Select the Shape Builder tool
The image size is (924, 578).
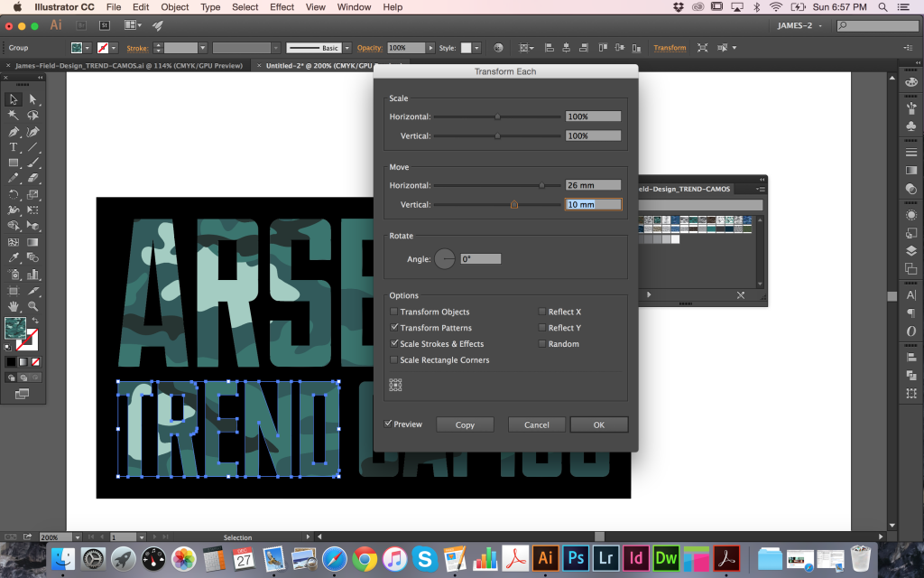coord(13,226)
